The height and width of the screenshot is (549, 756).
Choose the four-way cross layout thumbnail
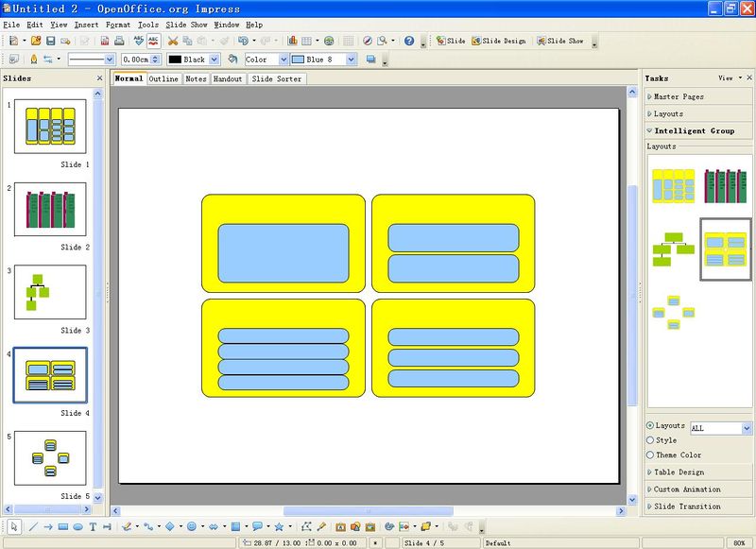[x=674, y=313]
